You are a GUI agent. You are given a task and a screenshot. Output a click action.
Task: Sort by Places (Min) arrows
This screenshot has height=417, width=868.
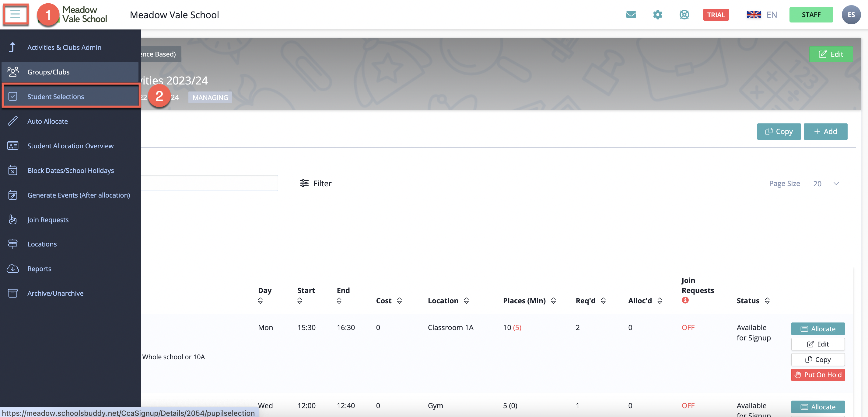point(553,301)
